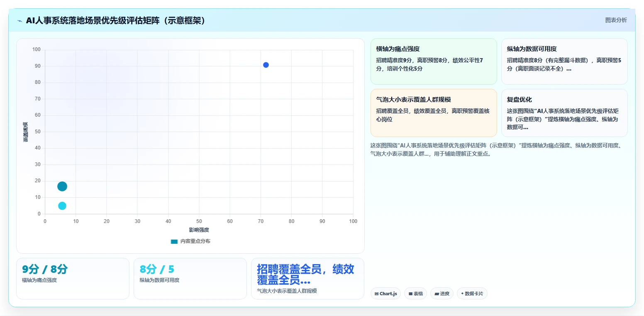Click the 招聘覆盖全员，绩效覆盖全员... stat headline
Viewport: 644px width, 316px height.
306,274
